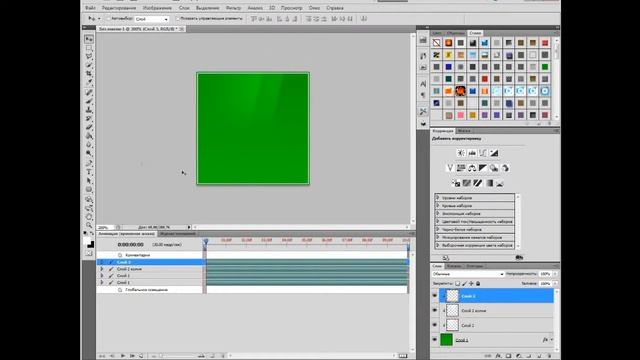This screenshot has height=360, width=640.
Task: Select the Brush tool
Action: pos(89,101)
